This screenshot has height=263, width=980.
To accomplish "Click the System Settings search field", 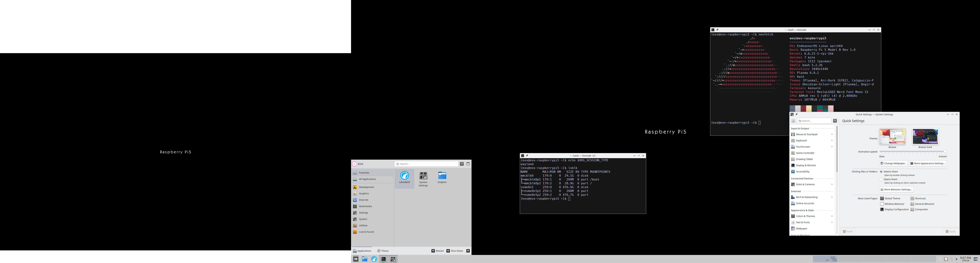I will pos(814,121).
